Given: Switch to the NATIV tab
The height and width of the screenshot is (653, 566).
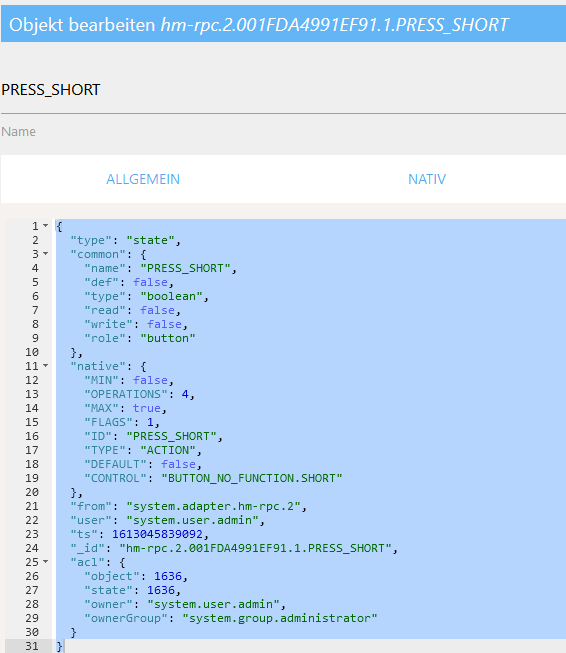Looking at the screenshot, I should click(426, 179).
